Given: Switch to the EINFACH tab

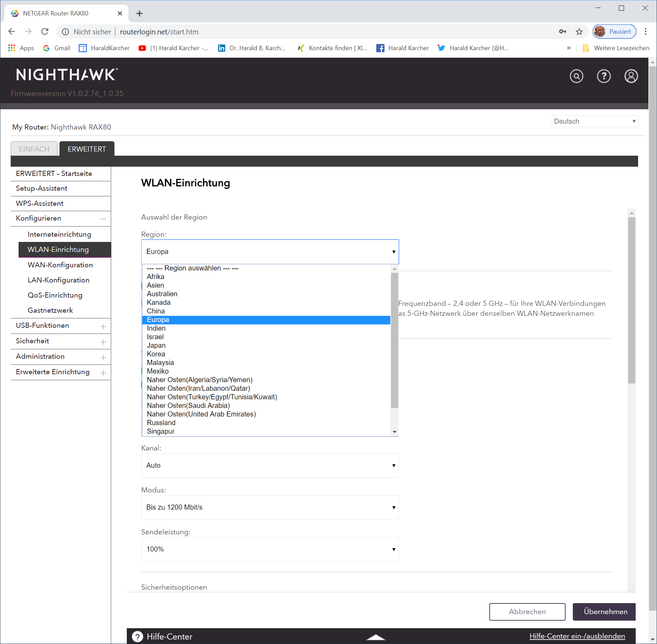Looking at the screenshot, I should click(x=34, y=149).
